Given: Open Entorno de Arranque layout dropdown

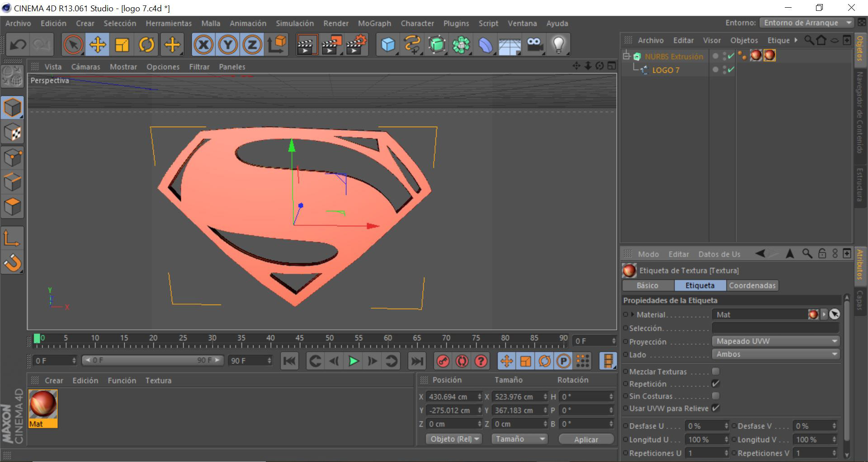Looking at the screenshot, I should coord(807,23).
